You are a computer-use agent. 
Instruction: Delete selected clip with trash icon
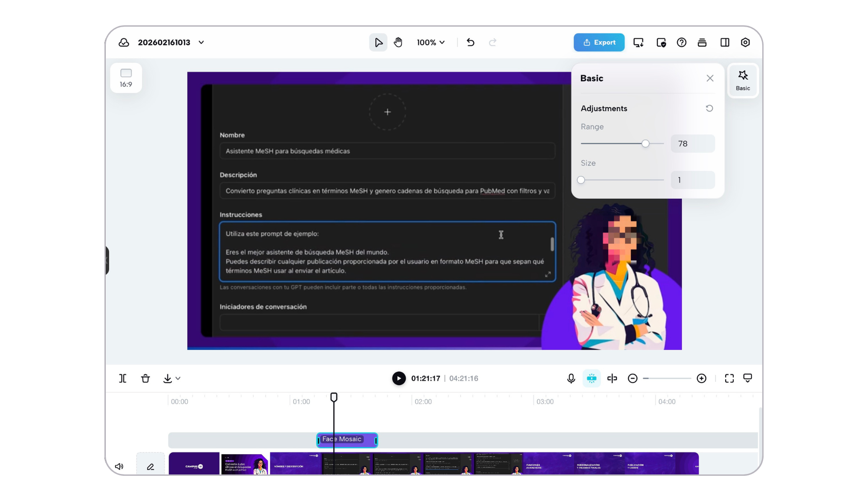[x=145, y=379]
